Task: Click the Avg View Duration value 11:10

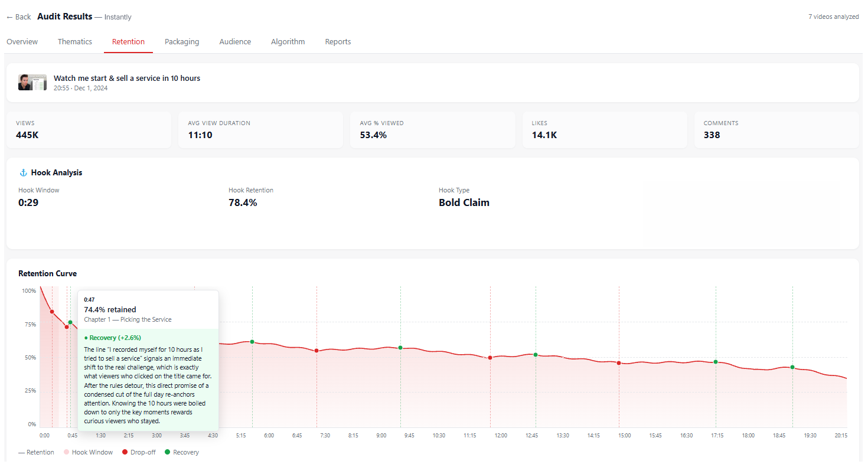Action: coord(200,135)
